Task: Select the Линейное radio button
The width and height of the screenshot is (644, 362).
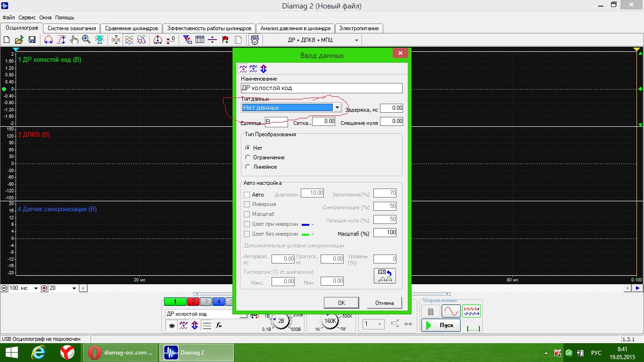Action: pos(248,166)
